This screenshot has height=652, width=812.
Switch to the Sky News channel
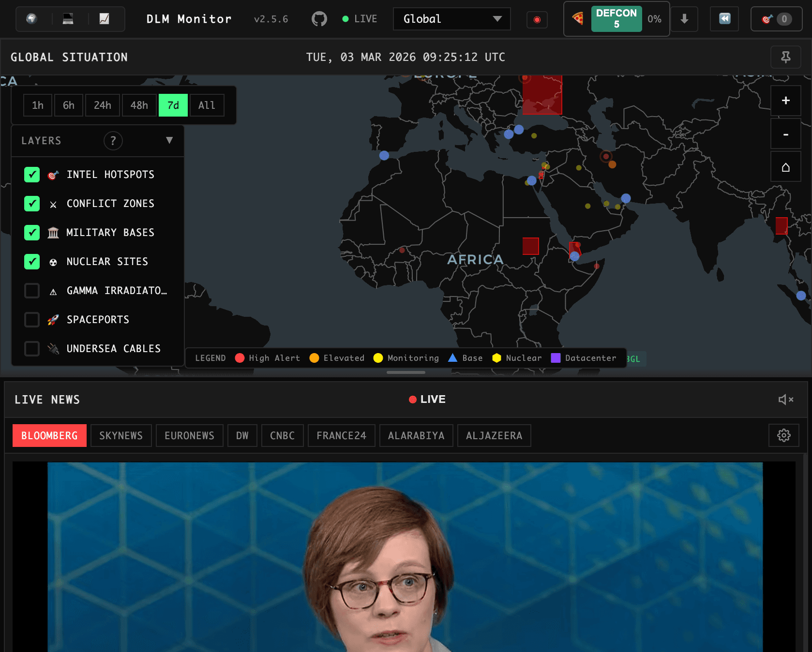121,436
